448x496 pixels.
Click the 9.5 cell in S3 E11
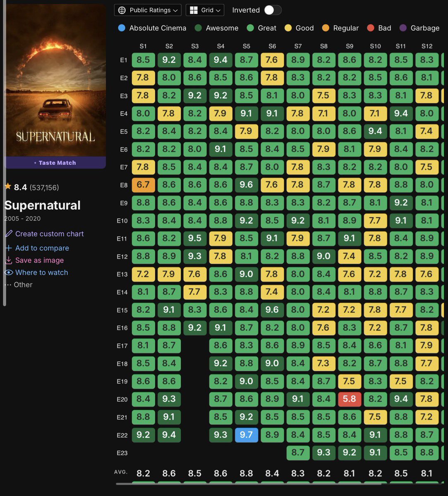[x=194, y=238]
